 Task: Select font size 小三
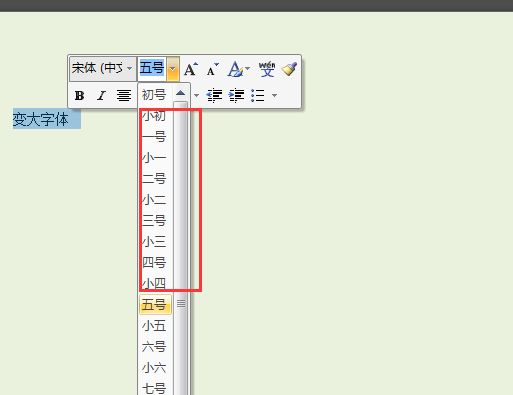click(154, 242)
